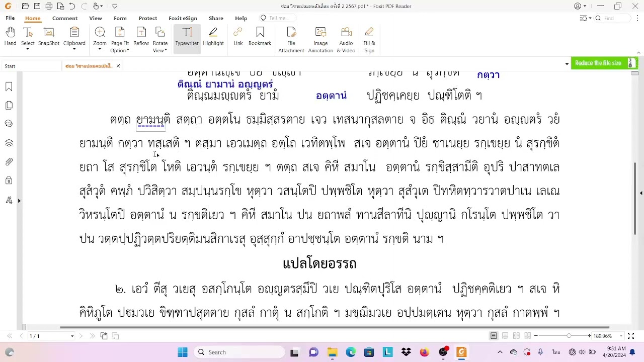
Task: Open the Layers side panel
Action: 9,143
